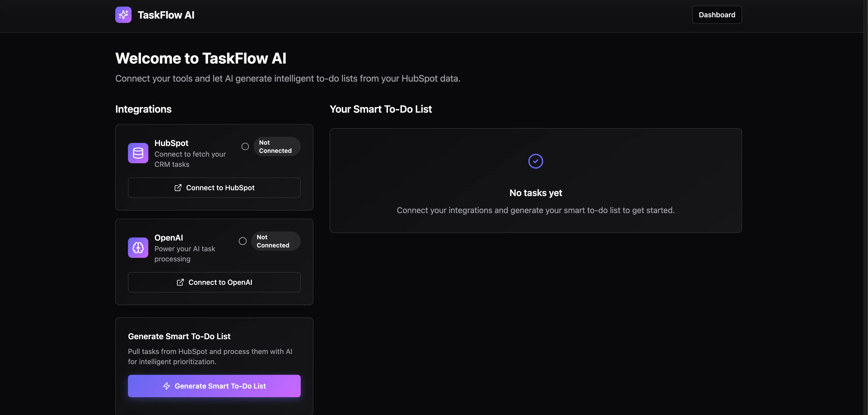This screenshot has height=415, width=868.
Task: Click the HubSpot status circle indicator
Action: click(245, 146)
